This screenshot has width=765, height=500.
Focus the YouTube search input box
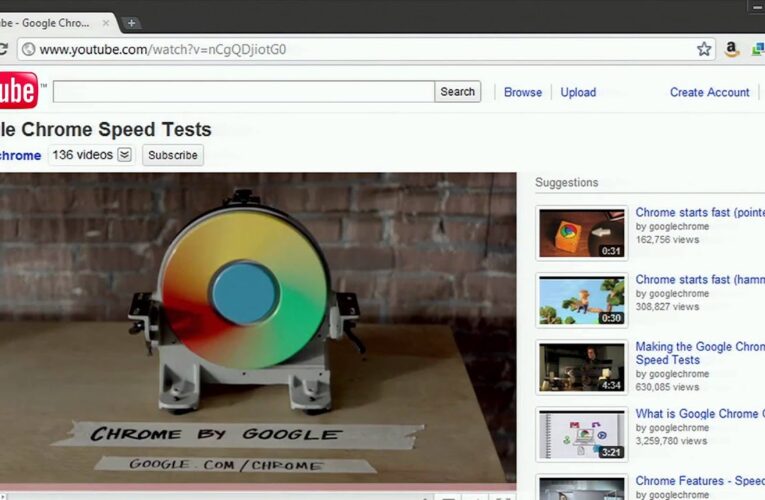[243, 92]
